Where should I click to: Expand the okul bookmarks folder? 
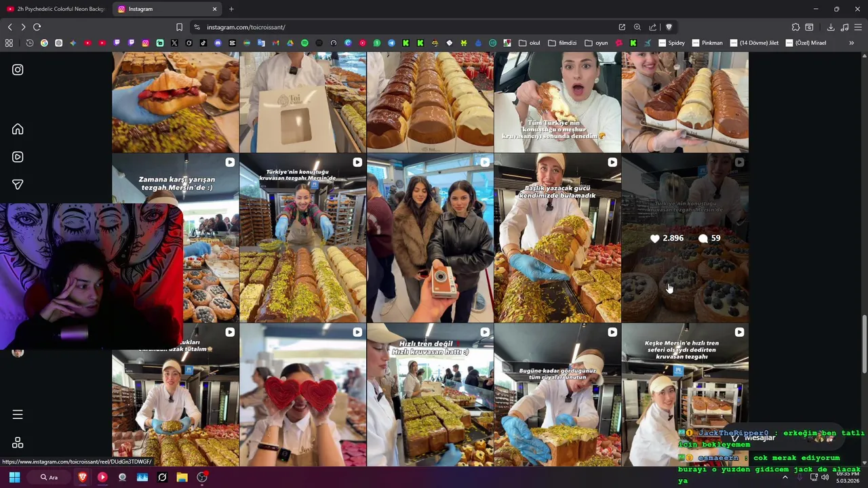coord(530,43)
